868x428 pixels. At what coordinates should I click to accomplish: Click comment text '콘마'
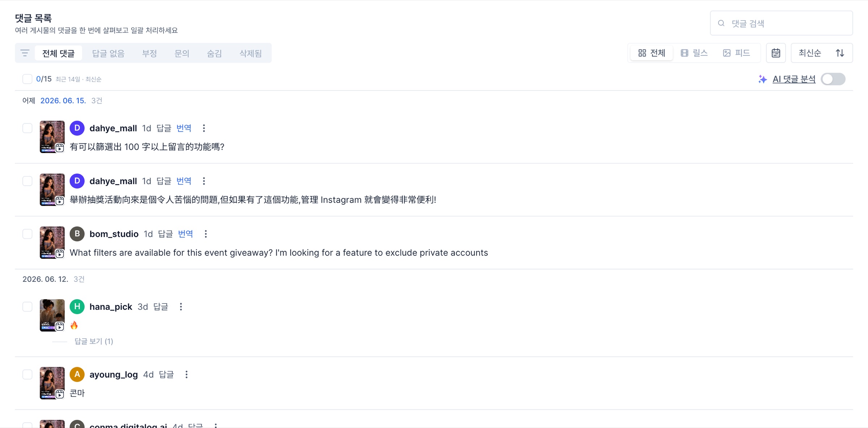[77, 393]
